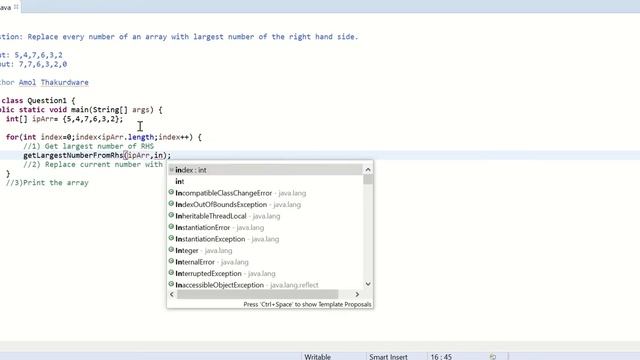Click left arrow of proposals horizontal scrollbar

(x=172, y=294)
